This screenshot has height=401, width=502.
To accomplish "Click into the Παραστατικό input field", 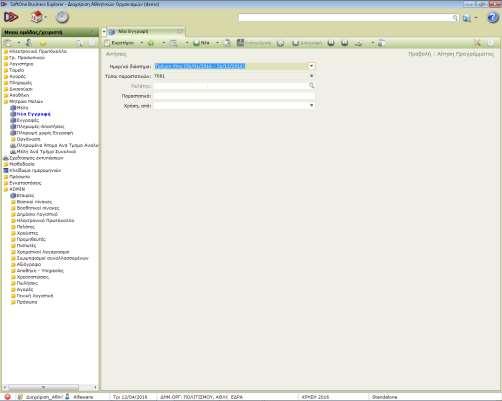I will tap(234, 96).
